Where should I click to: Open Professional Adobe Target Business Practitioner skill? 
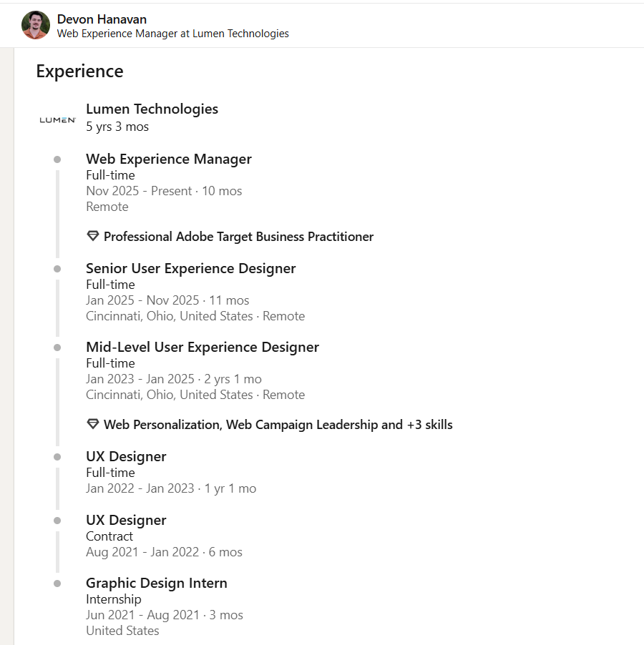coord(238,237)
